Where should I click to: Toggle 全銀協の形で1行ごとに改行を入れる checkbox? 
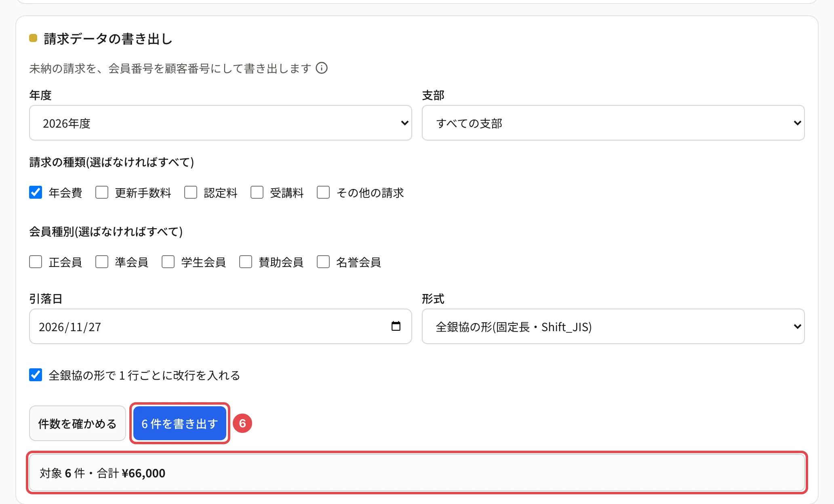point(36,375)
